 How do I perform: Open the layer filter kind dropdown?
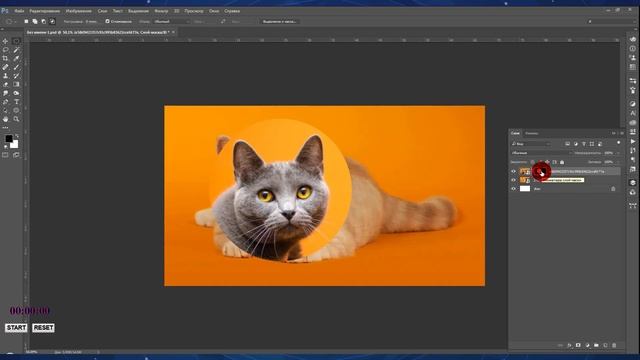tap(531, 144)
